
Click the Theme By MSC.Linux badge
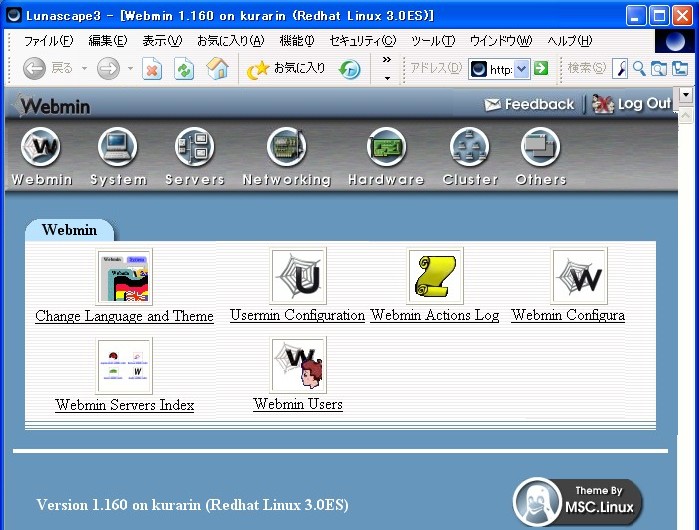(578, 503)
